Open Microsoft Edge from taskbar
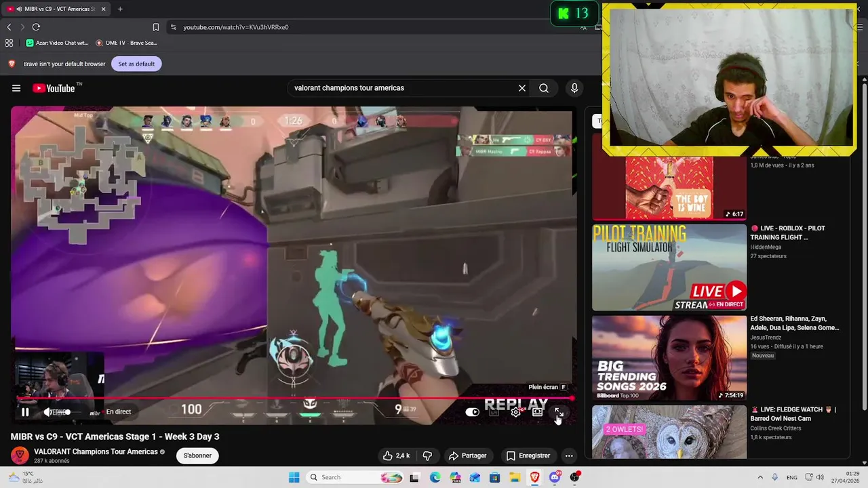This screenshot has height=488, width=868. click(x=435, y=477)
